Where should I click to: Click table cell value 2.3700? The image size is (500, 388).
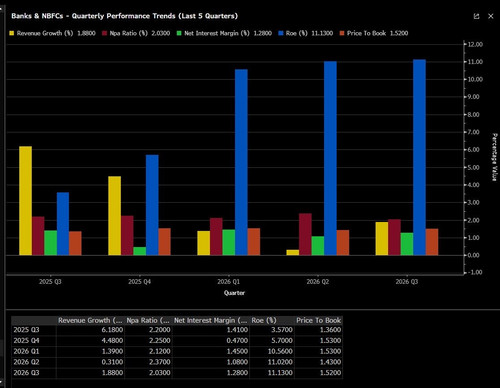[160, 362]
